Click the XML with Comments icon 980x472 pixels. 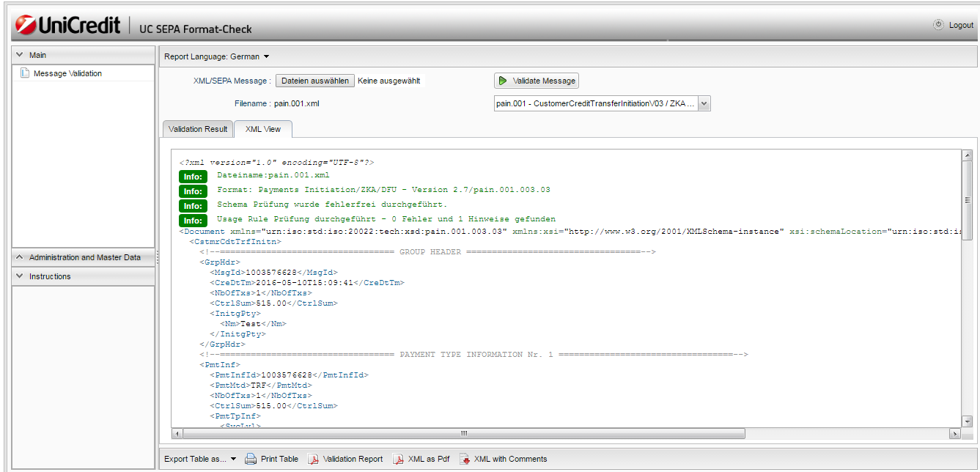tap(465, 459)
